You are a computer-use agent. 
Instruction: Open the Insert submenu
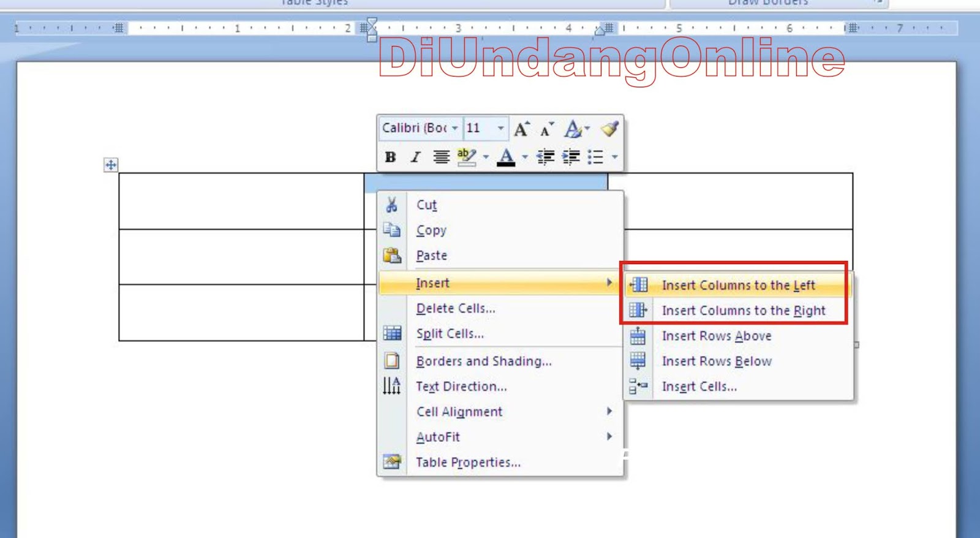[501, 282]
